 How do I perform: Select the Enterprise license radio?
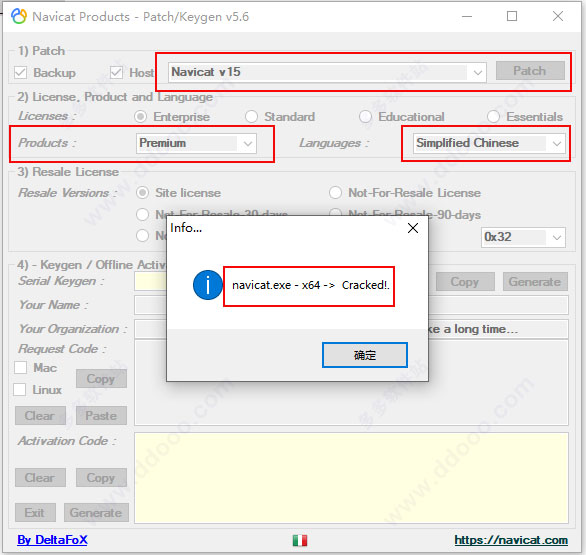click(141, 117)
